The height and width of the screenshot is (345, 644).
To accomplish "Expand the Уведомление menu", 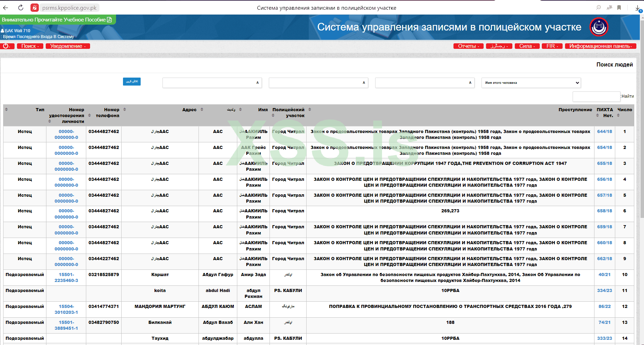I will (68, 46).
